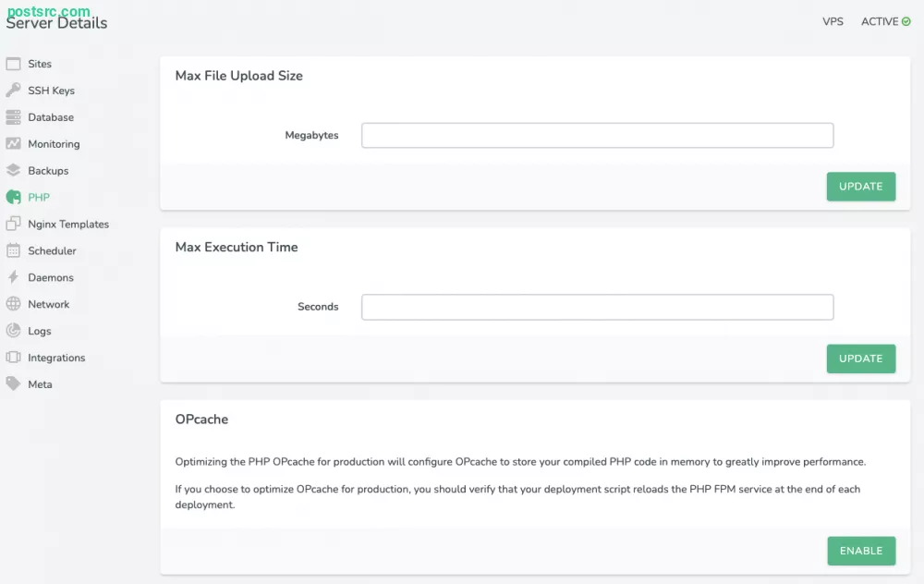Open the Sites section from the sidebar
This screenshot has height=584, width=924.
(42, 63)
